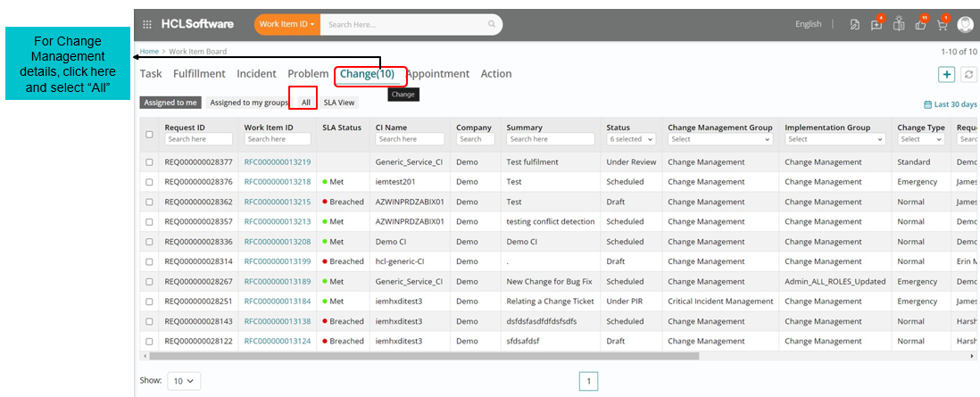Check the box for REQ000000028122
This screenshot has height=397, width=980.
[149, 342]
